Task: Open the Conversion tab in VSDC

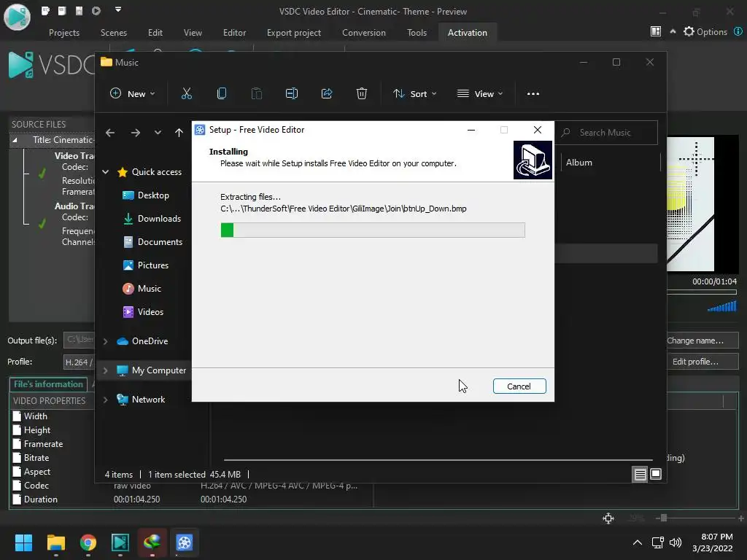Action: 364,33
